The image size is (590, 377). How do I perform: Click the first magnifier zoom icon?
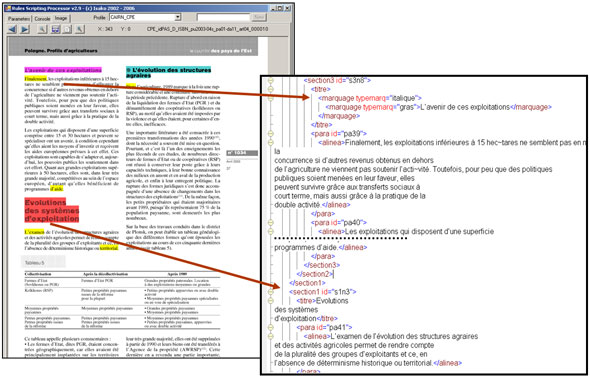click(43, 29)
